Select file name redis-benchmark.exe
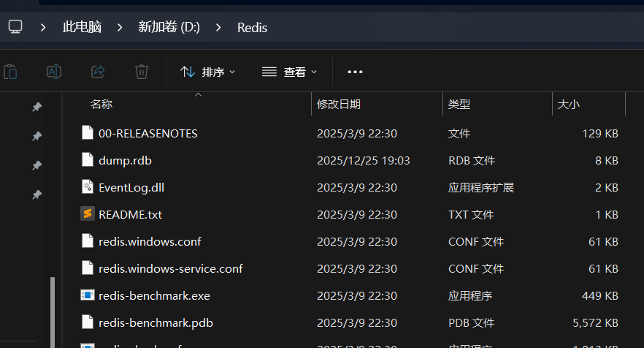This screenshot has height=348, width=644. 154,296
